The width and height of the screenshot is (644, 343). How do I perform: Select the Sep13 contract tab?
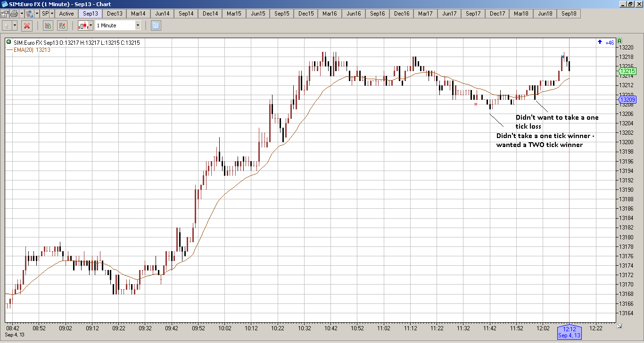(x=91, y=14)
